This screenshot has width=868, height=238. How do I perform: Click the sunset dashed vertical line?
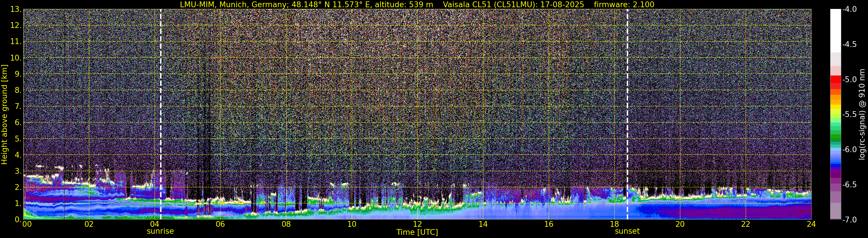click(627, 114)
